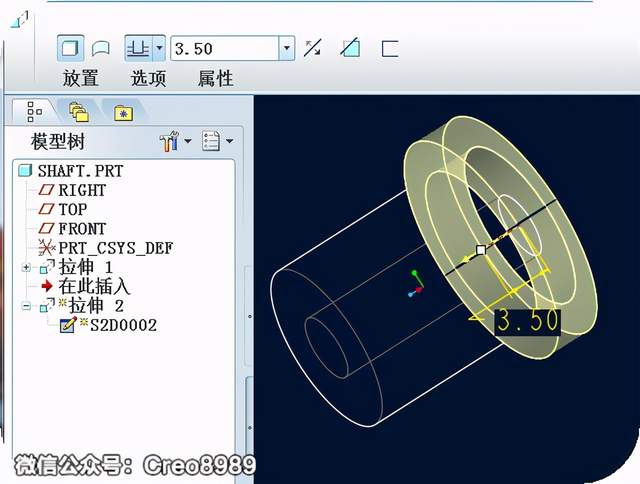Click the model tree settings tool icon
The image size is (640, 484).
coord(169,142)
